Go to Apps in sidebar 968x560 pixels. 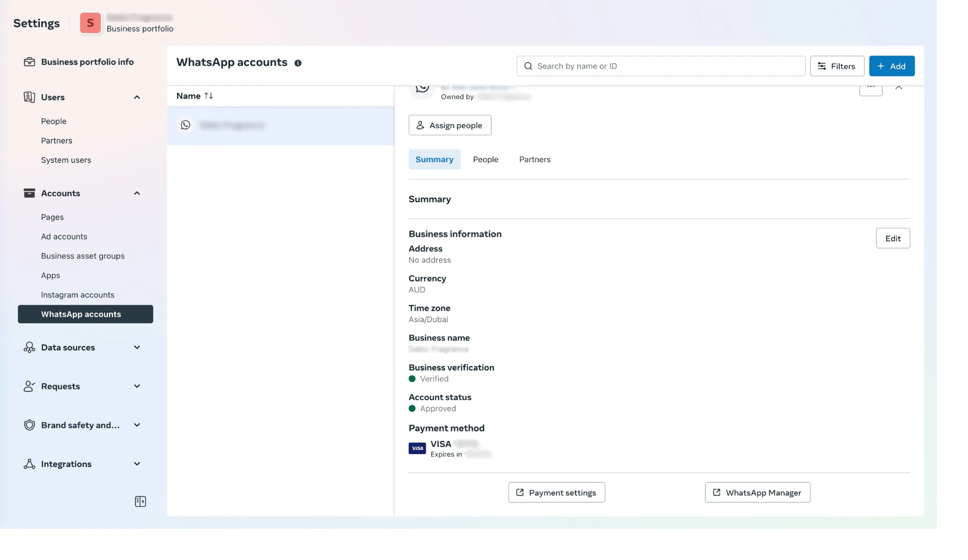(51, 275)
